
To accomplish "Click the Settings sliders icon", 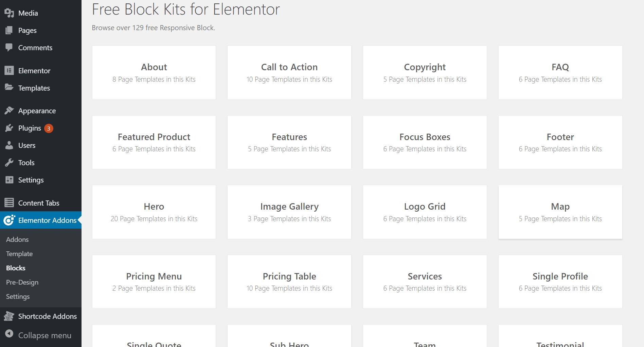I will [x=9, y=180].
